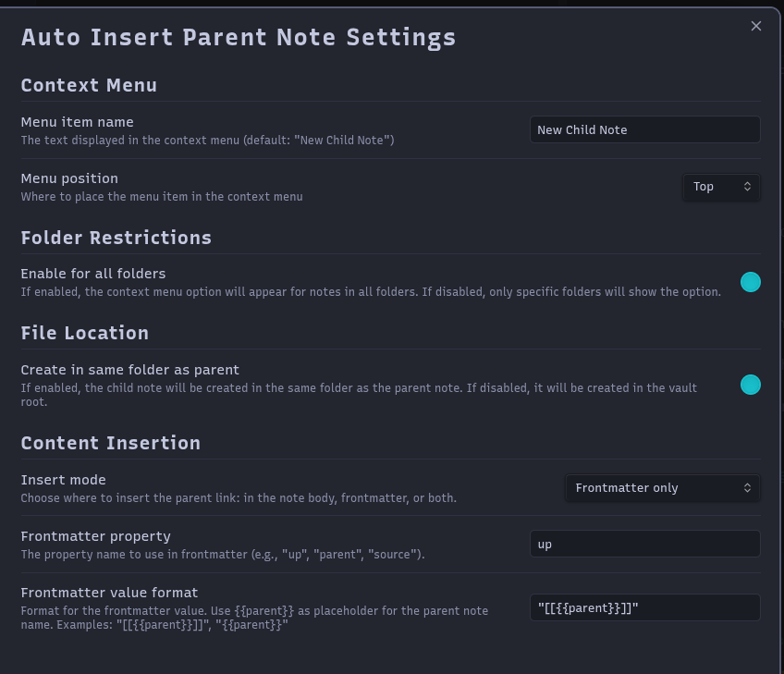Click the Frontmatter value format input box

(644, 607)
